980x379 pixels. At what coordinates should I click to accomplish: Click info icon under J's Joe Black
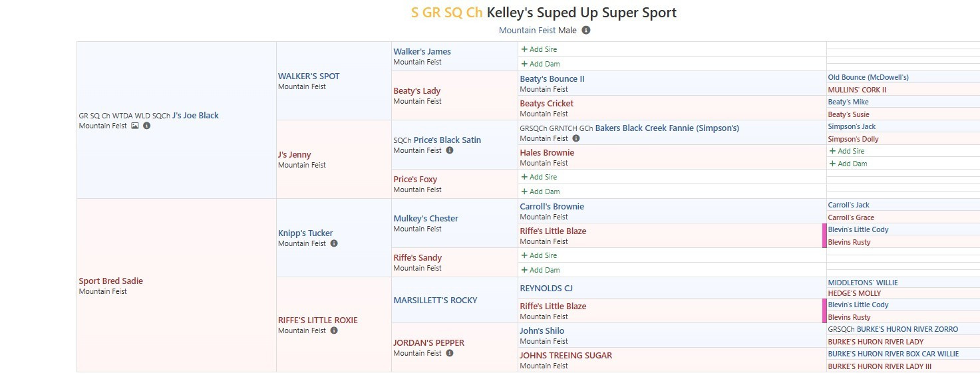146,126
